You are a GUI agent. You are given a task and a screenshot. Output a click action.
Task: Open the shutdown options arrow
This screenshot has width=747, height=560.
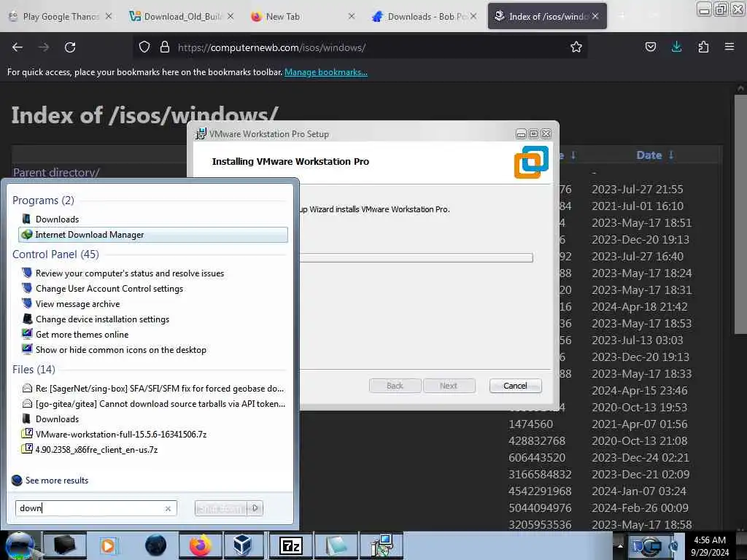click(255, 508)
